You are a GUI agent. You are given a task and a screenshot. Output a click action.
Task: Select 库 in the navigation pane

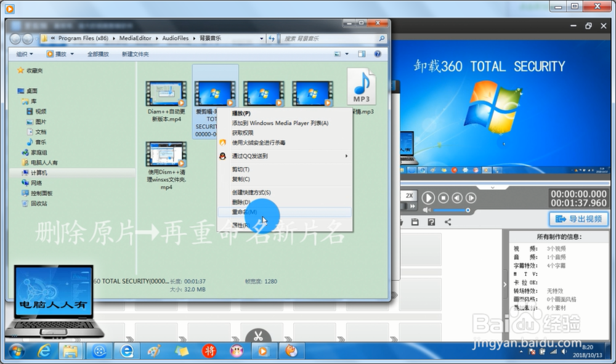click(x=29, y=101)
